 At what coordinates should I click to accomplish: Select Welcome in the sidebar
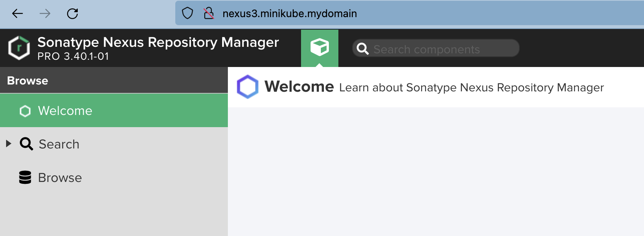pyautogui.click(x=65, y=111)
